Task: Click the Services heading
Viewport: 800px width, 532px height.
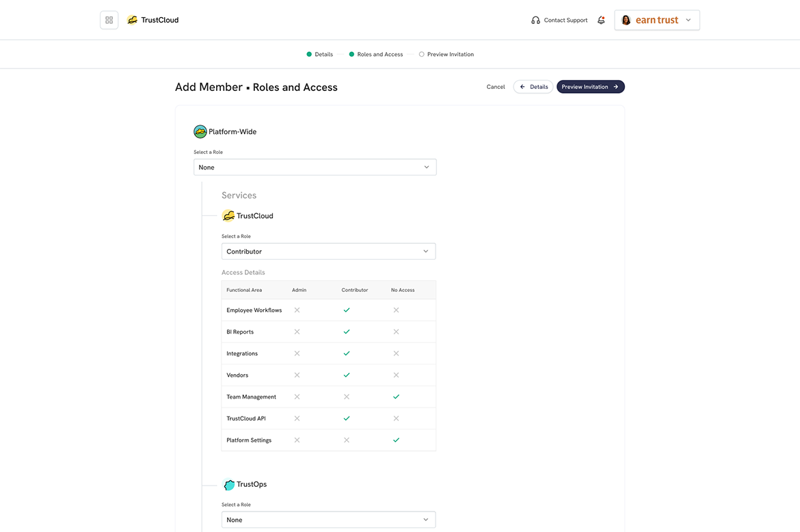Action: [239, 196]
